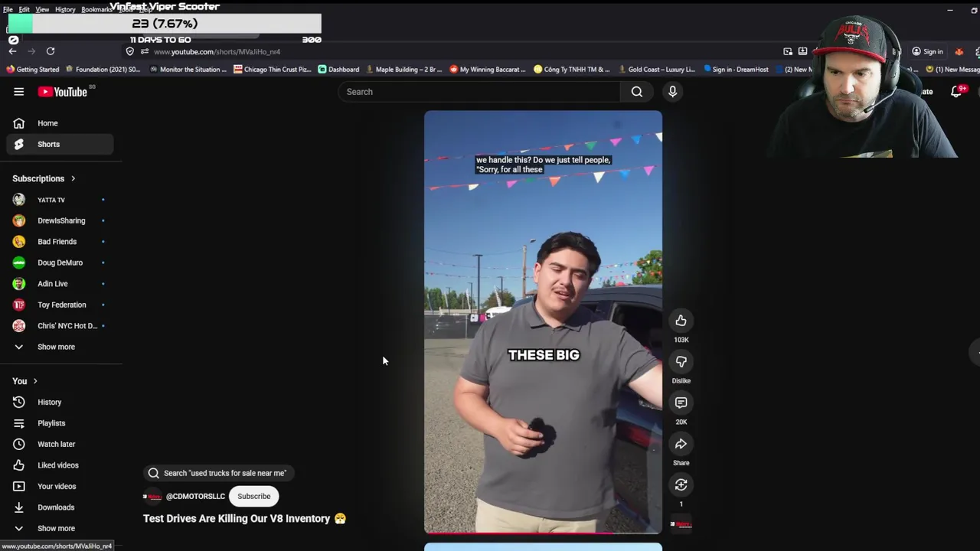Viewport: 980px width, 551px height.
Task: Open site permissions icon in the address bar
Action: point(144,51)
